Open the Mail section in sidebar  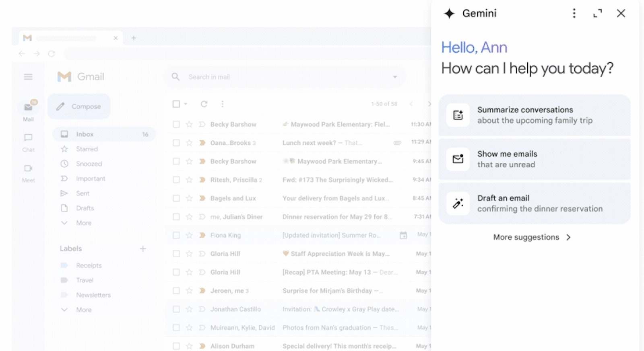pos(28,111)
